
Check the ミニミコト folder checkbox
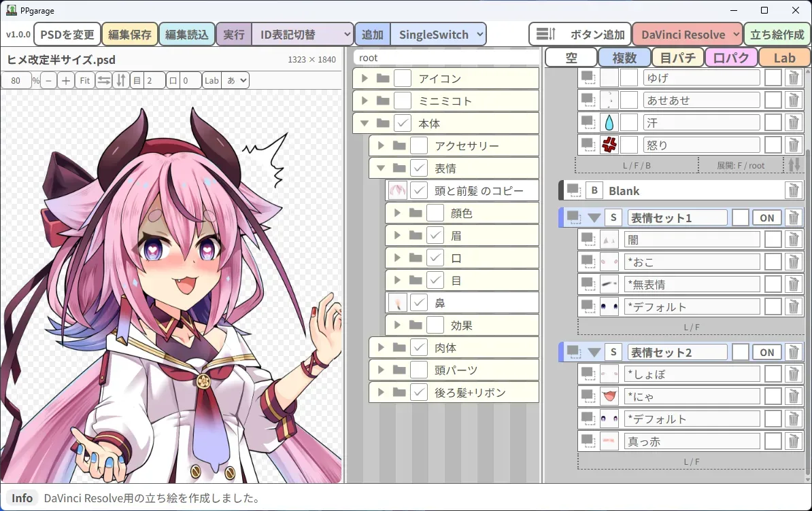coord(403,101)
